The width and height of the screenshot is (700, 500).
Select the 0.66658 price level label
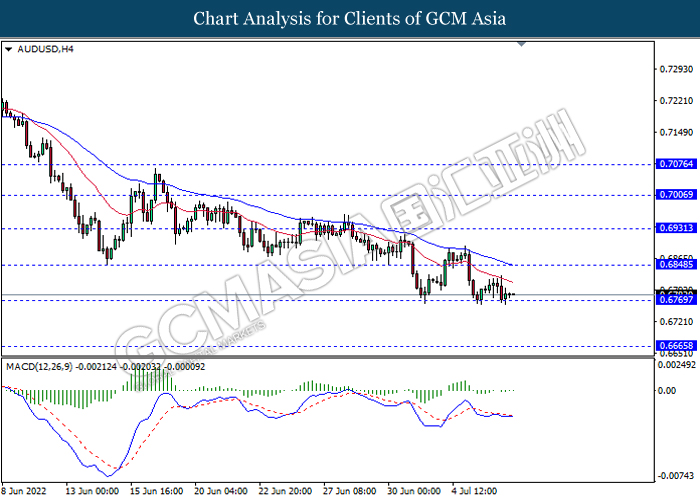click(x=676, y=346)
